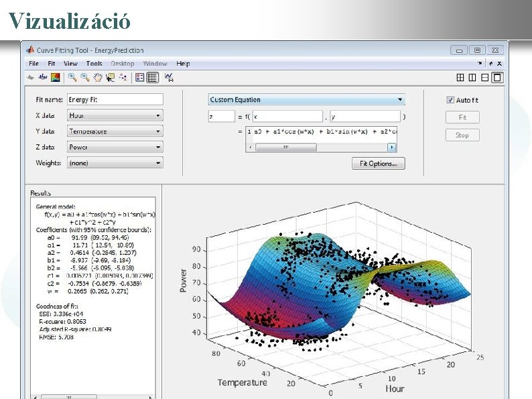
Task: Close the fit document via menu bar X
Action: (x=499, y=63)
